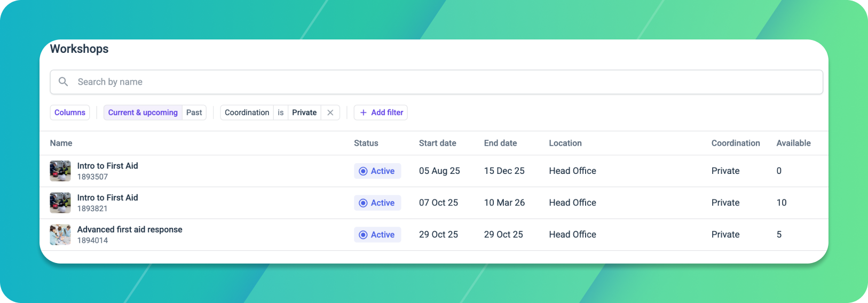The height and width of the screenshot is (303, 868).
Task: Open Advanced first aid response workshop
Action: [130, 229]
